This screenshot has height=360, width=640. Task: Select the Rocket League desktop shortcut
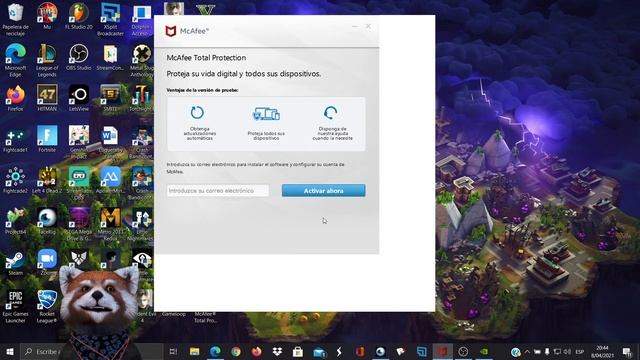point(47,306)
